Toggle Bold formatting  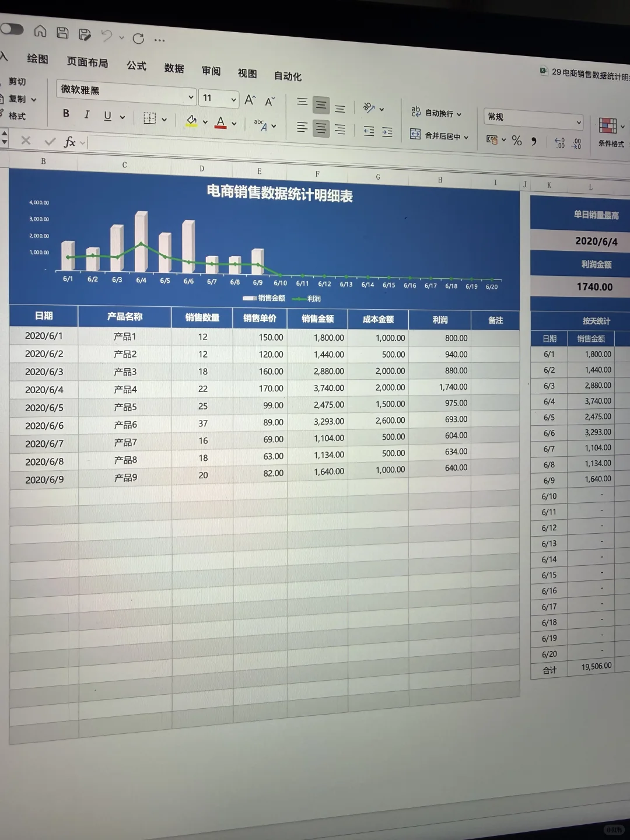pos(66,113)
